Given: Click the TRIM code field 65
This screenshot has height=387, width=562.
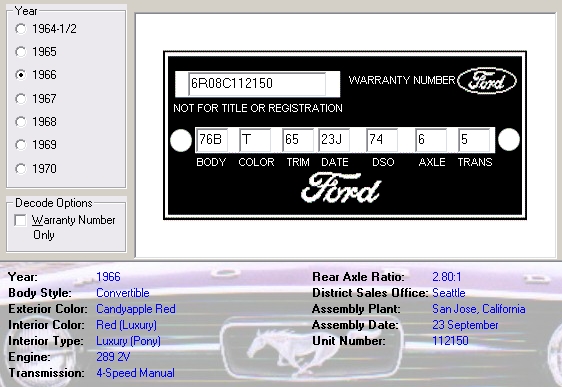Looking at the screenshot, I should (x=298, y=140).
